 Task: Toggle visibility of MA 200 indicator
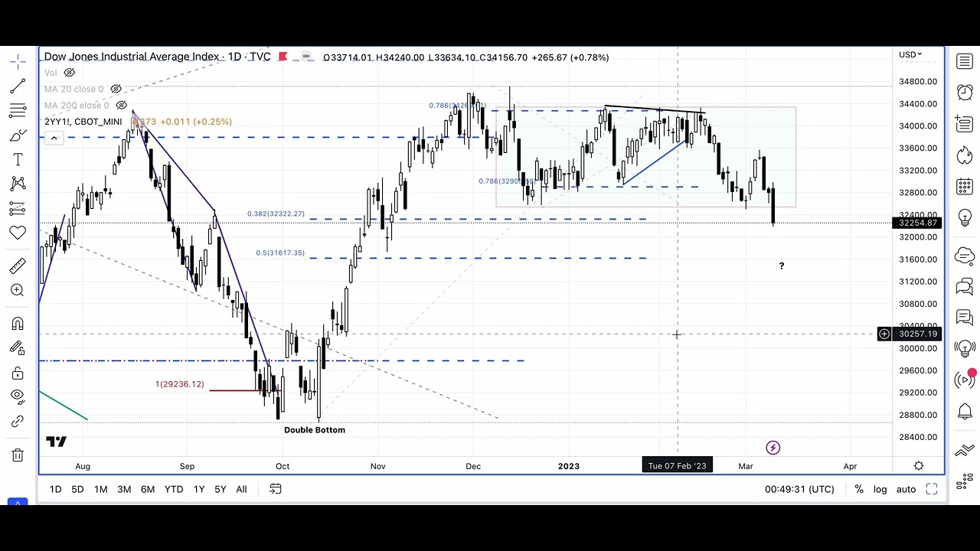tap(121, 105)
